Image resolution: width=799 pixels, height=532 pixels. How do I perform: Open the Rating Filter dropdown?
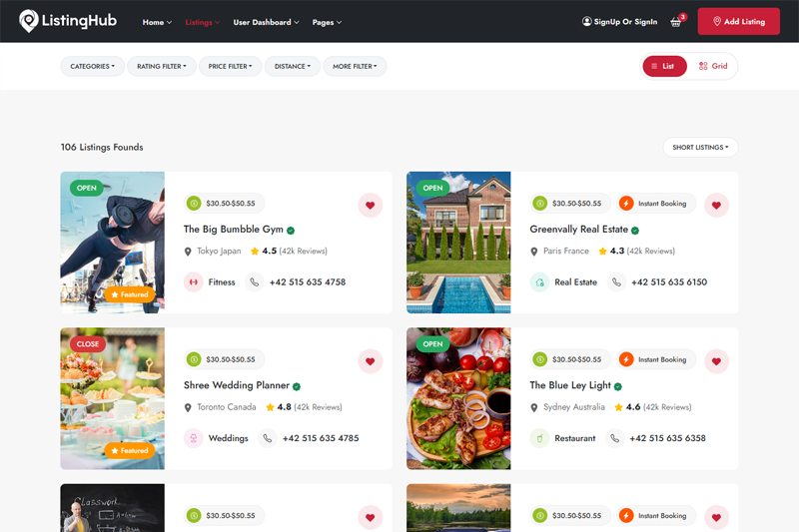pyautogui.click(x=162, y=66)
